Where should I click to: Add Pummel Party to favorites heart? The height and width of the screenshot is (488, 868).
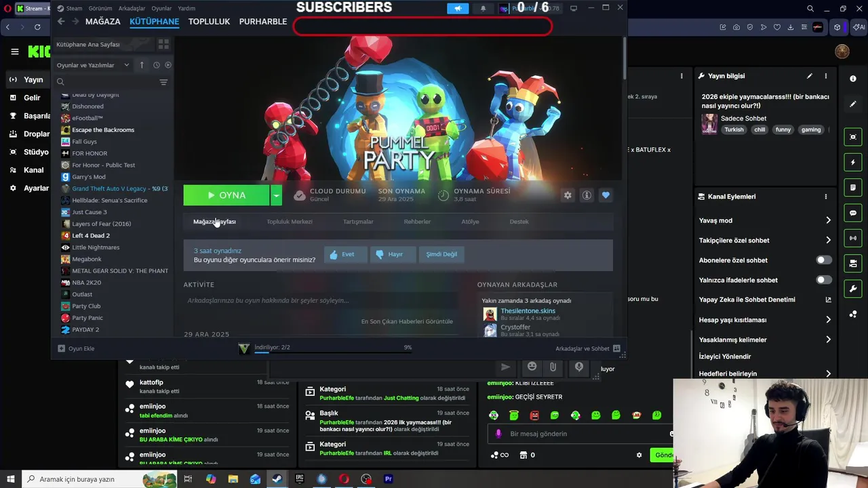pos(606,195)
